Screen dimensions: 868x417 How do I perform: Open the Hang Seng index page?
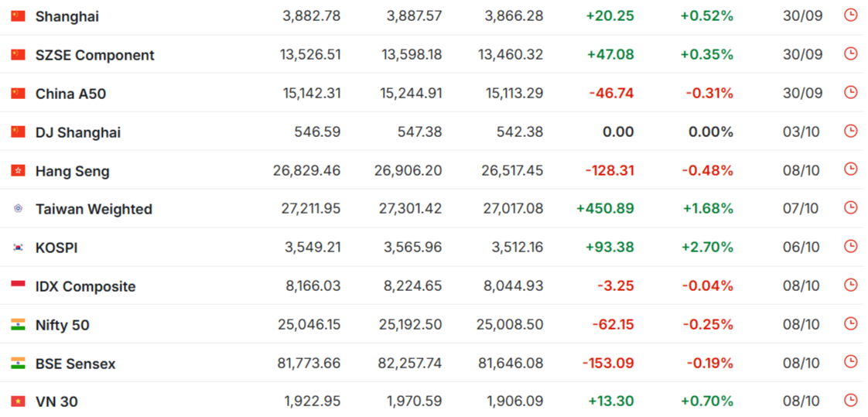(x=72, y=171)
